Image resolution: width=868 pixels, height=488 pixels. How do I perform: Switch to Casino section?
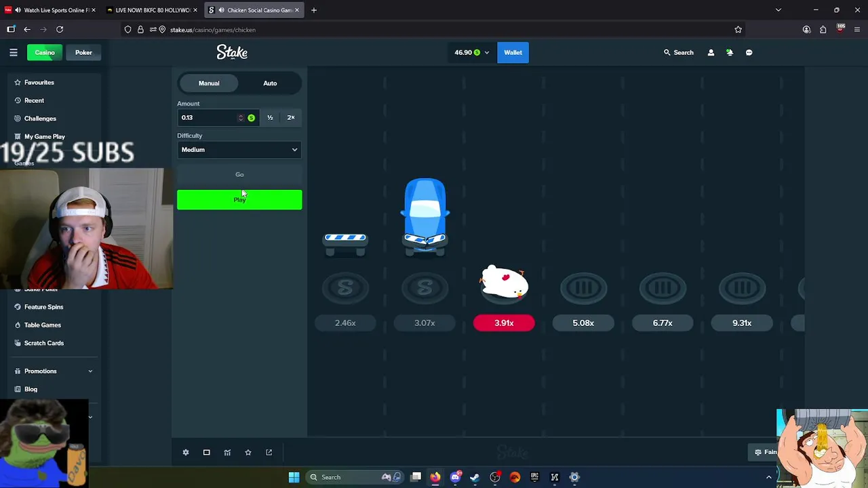(45, 52)
